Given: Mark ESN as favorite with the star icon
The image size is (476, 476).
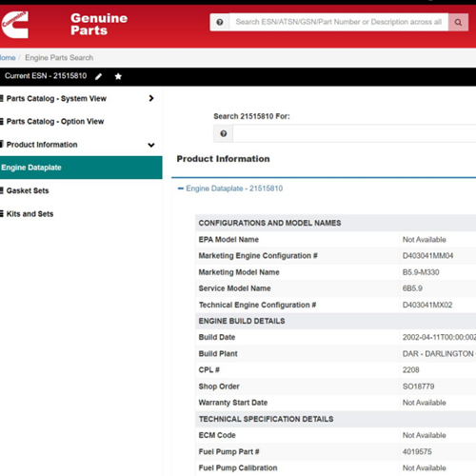Looking at the screenshot, I should point(118,76).
